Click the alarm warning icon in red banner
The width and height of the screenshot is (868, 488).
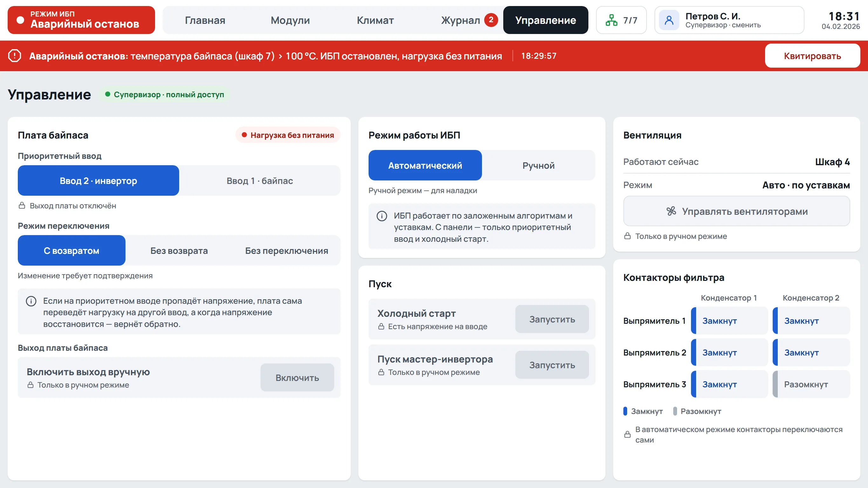coord(15,56)
